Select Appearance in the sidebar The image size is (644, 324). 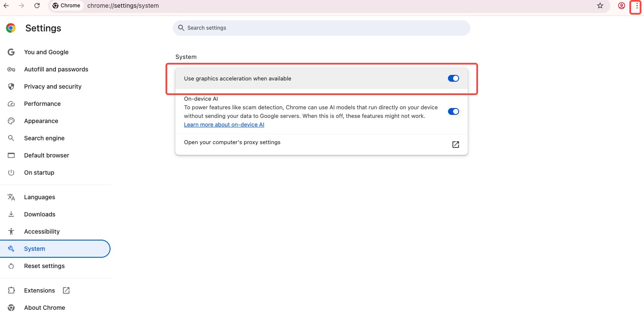coord(41,121)
